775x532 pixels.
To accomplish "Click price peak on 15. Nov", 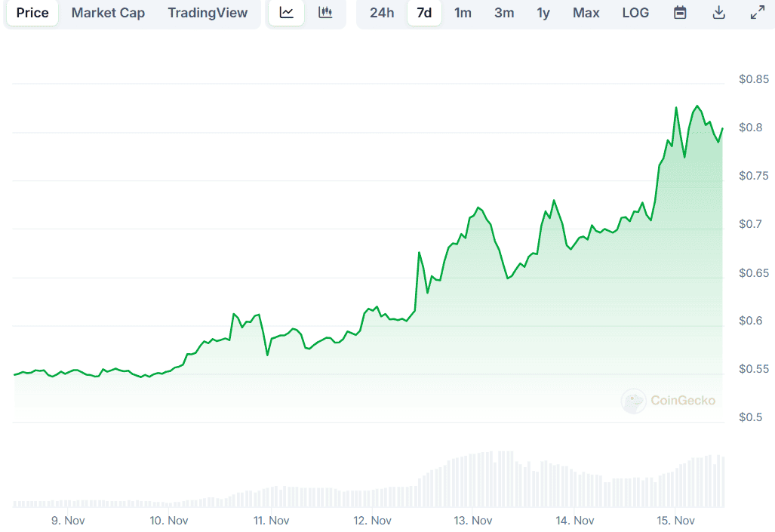I will [x=697, y=106].
